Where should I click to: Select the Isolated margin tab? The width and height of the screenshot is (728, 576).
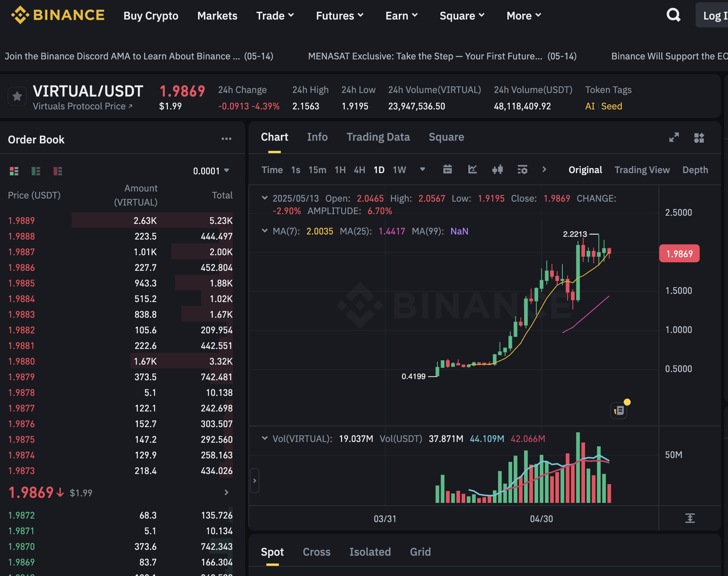point(370,552)
